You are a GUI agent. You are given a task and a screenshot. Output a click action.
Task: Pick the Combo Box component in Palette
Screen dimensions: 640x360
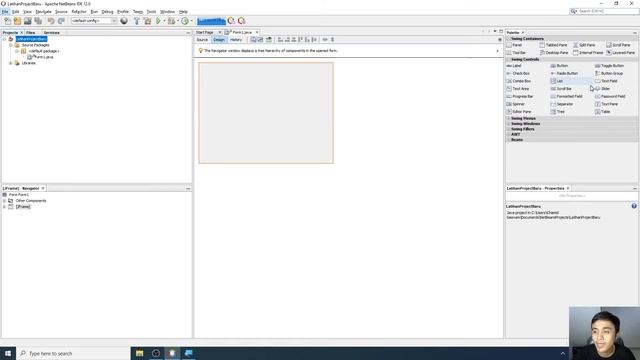pyautogui.click(x=519, y=81)
